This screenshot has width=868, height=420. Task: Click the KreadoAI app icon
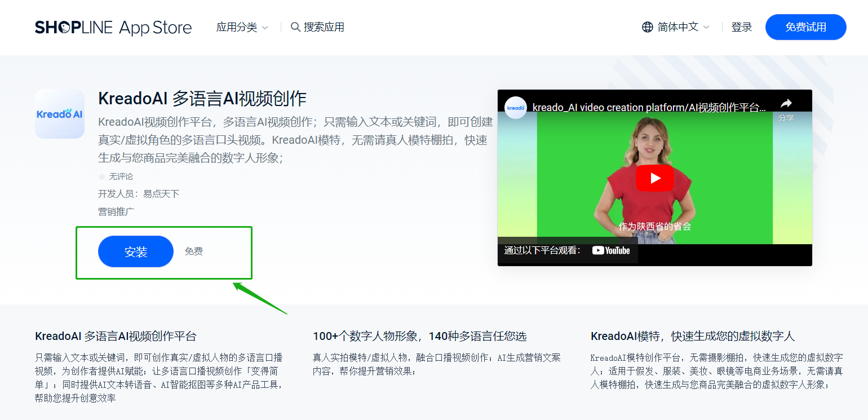(x=59, y=114)
